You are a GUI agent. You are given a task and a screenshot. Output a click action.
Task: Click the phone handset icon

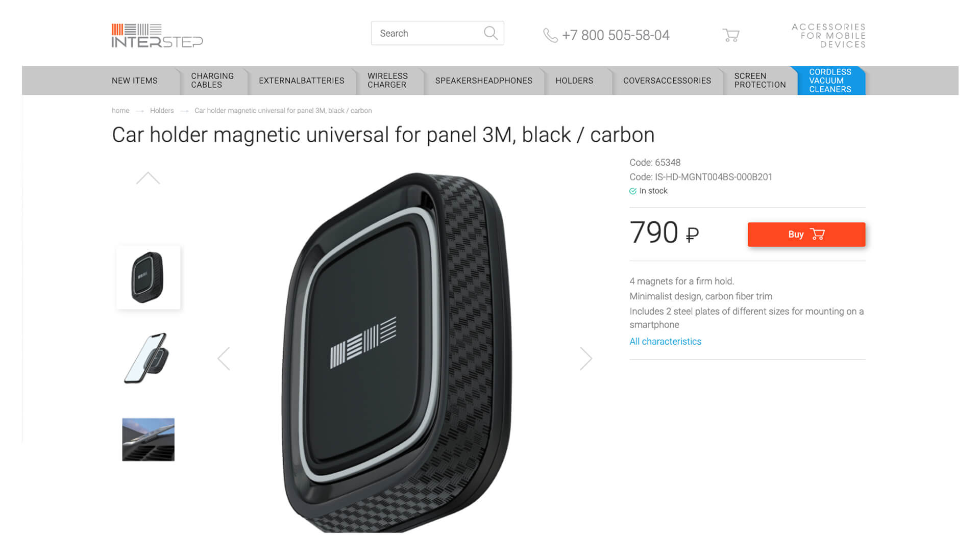tap(550, 35)
